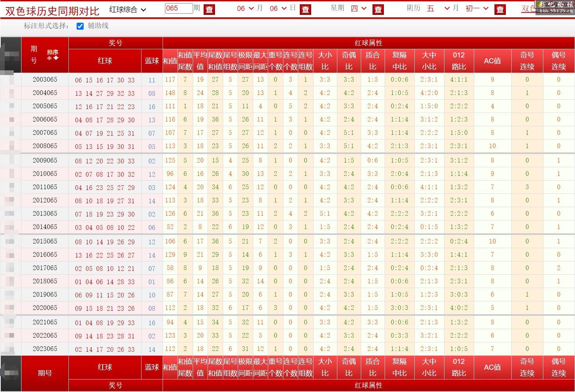Screen dimensions: 575x392
Task: Click the ascending sort arrow under 排序
Action: (x=50, y=58)
